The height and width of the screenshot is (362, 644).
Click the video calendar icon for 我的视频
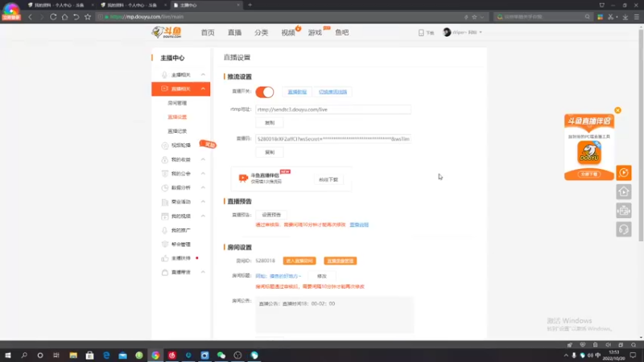tap(165, 216)
